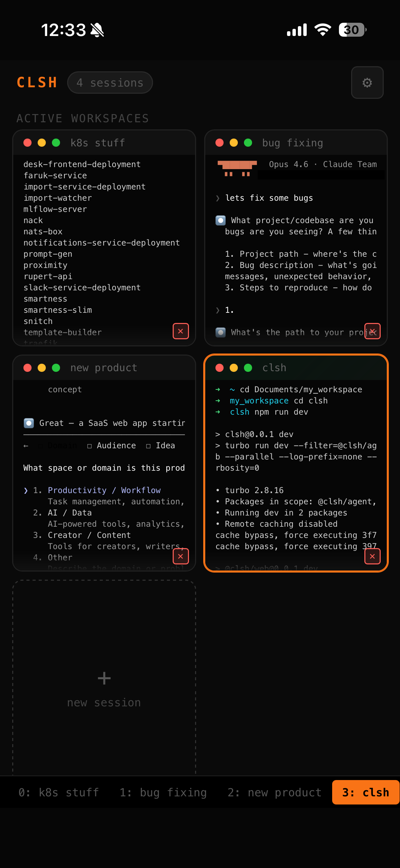Select the Productivity / Workflow option
Image resolution: width=400 pixels, height=868 pixels.
click(x=104, y=490)
